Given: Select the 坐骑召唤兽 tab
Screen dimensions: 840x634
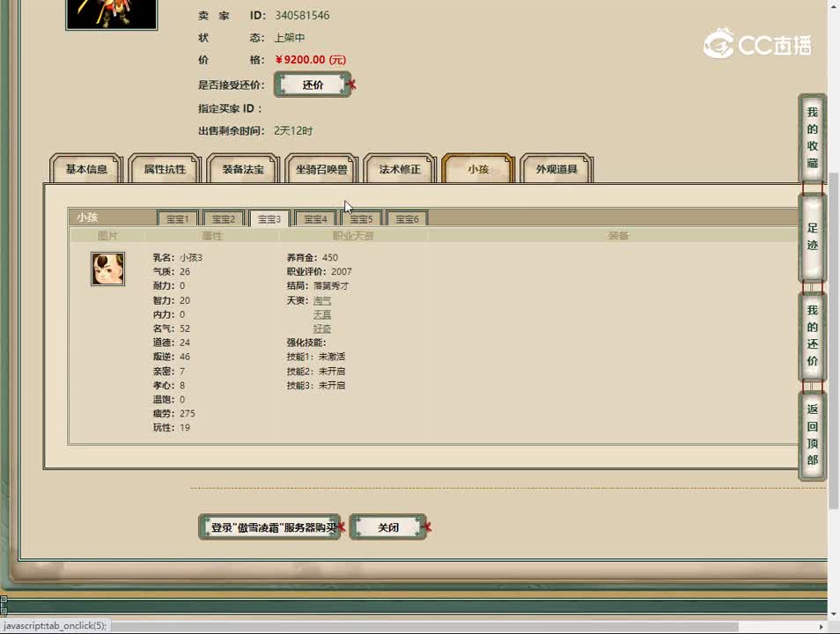Looking at the screenshot, I should pos(321,169).
